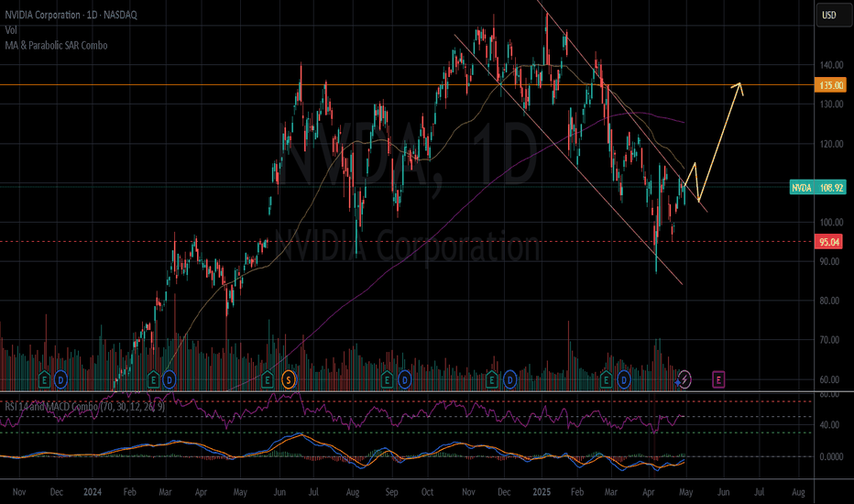Click the 2024 label on time axis
The height and width of the screenshot is (504, 854).
point(93,492)
